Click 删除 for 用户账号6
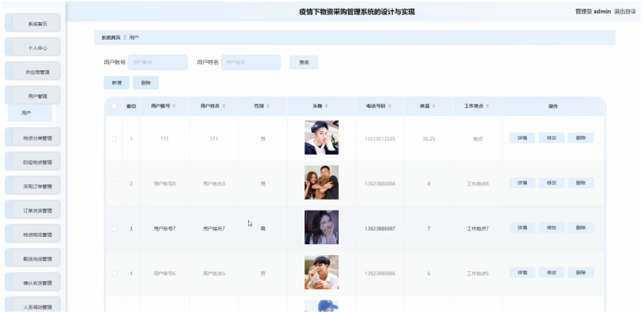The width and height of the screenshot is (644, 314). pyautogui.click(x=580, y=273)
